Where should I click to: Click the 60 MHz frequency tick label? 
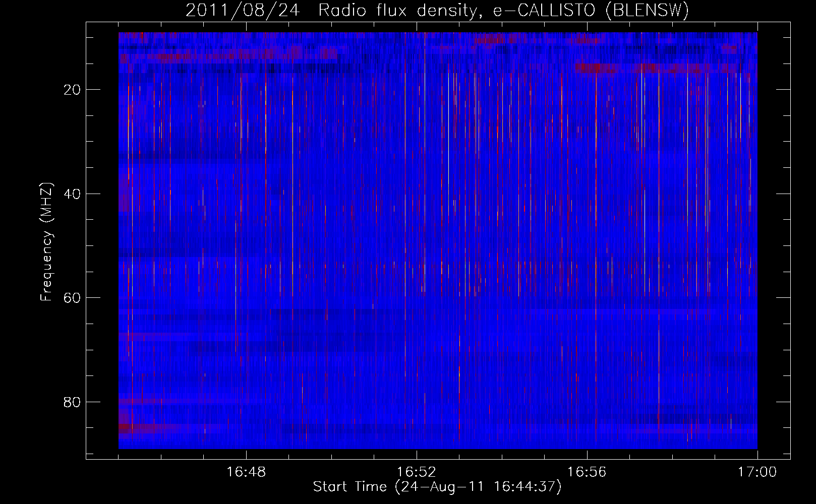click(72, 298)
